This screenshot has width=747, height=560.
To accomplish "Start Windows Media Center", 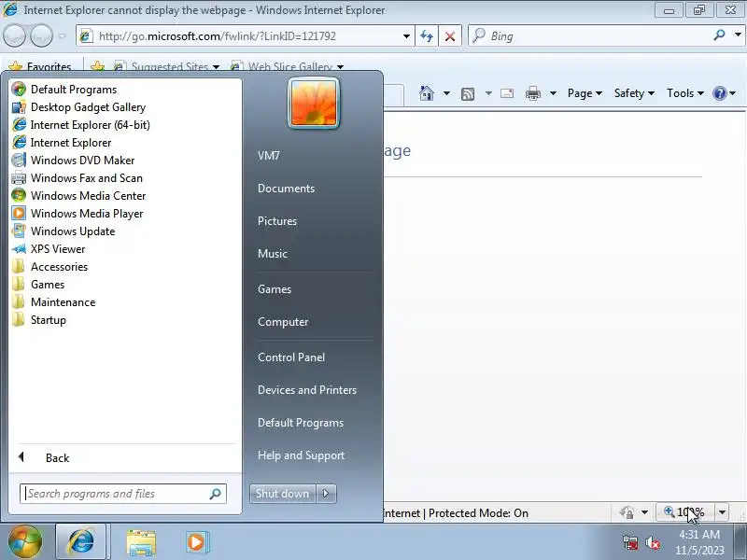I will pyautogui.click(x=88, y=196).
